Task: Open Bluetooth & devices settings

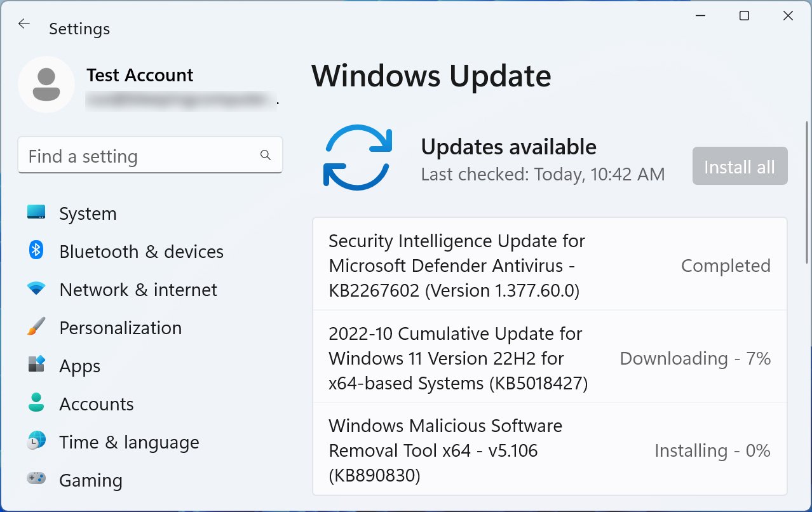Action: coord(141,252)
